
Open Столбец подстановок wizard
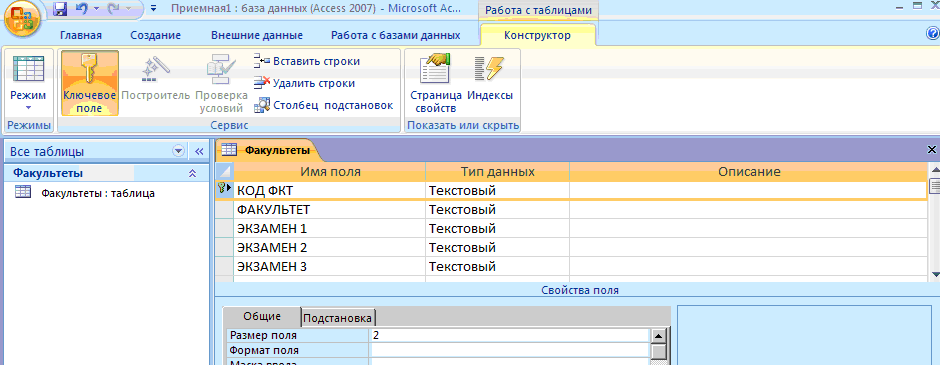point(324,105)
